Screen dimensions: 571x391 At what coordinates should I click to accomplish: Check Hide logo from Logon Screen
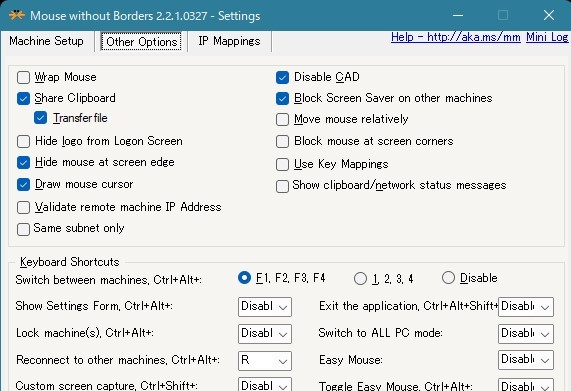coord(24,141)
